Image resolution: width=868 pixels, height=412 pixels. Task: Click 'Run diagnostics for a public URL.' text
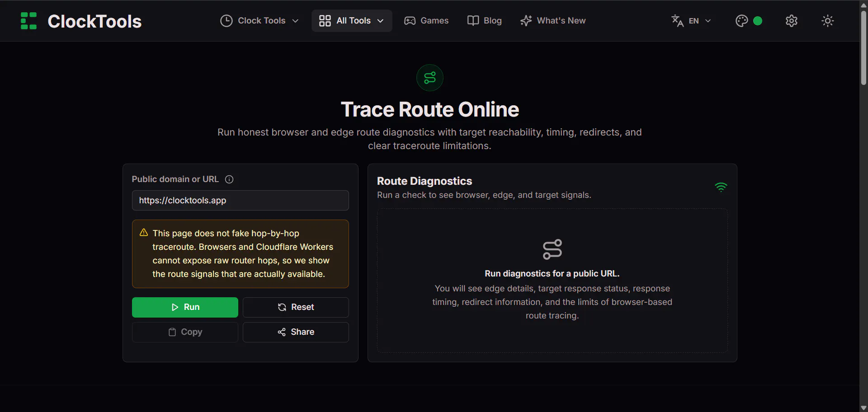pyautogui.click(x=552, y=274)
